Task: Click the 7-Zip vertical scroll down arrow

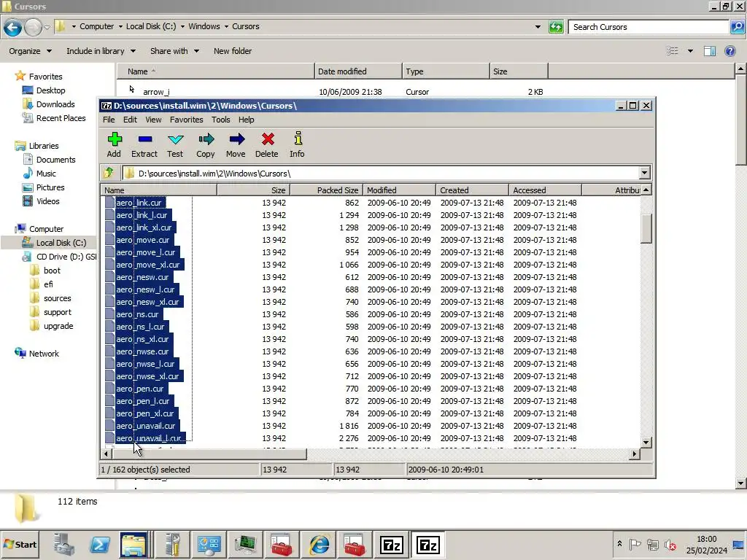Action: (646, 443)
